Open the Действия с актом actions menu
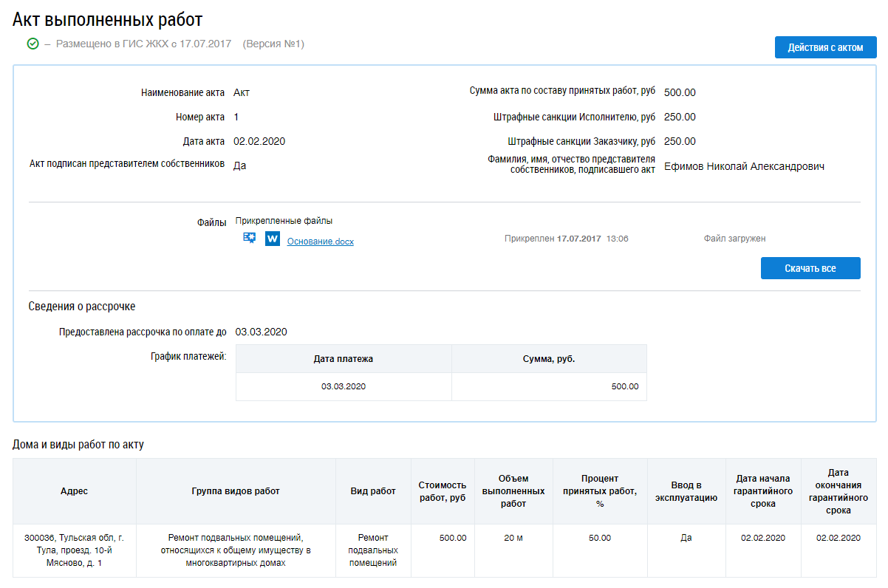The height and width of the screenshot is (588, 888). pyautogui.click(x=825, y=47)
